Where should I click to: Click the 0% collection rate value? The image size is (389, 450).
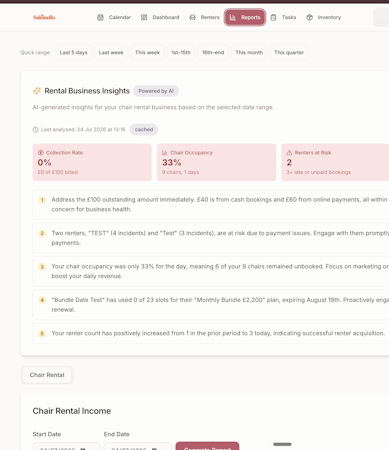click(x=44, y=162)
